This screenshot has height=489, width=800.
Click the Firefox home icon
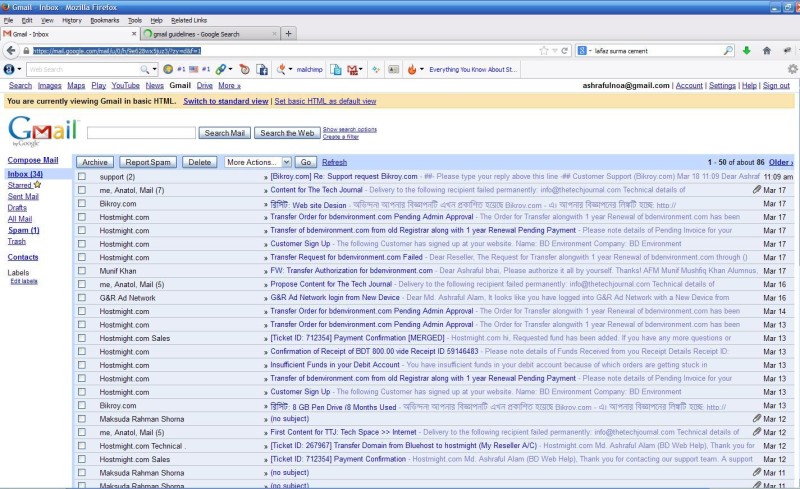tap(765, 50)
